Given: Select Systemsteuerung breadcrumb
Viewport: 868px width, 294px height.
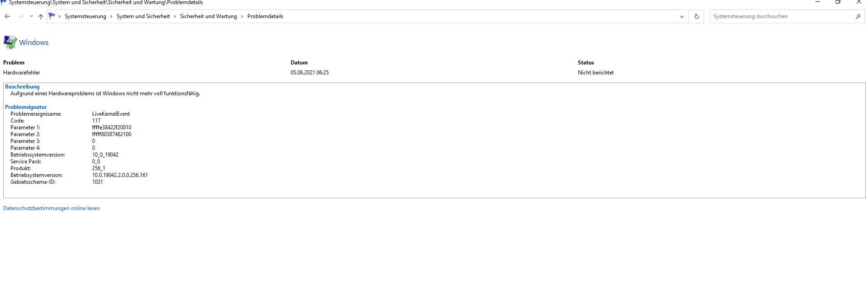Looking at the screenshot, I should (x=85, y=16).
